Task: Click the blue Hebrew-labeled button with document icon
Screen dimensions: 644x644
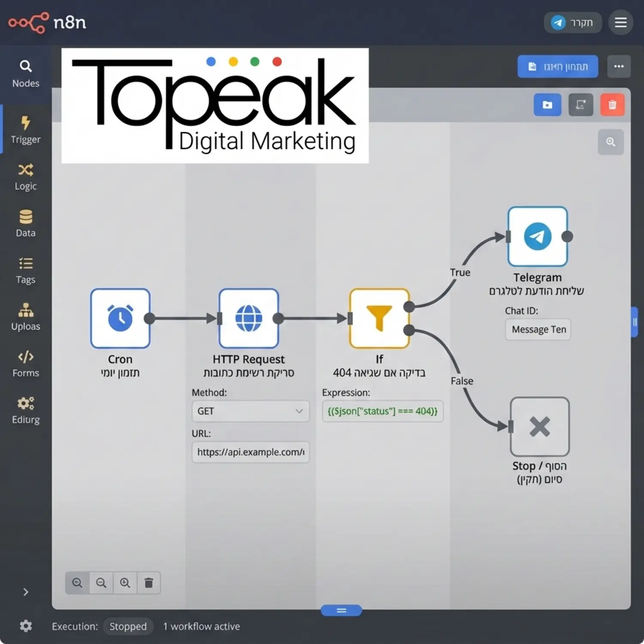Action: click(558, 67)
